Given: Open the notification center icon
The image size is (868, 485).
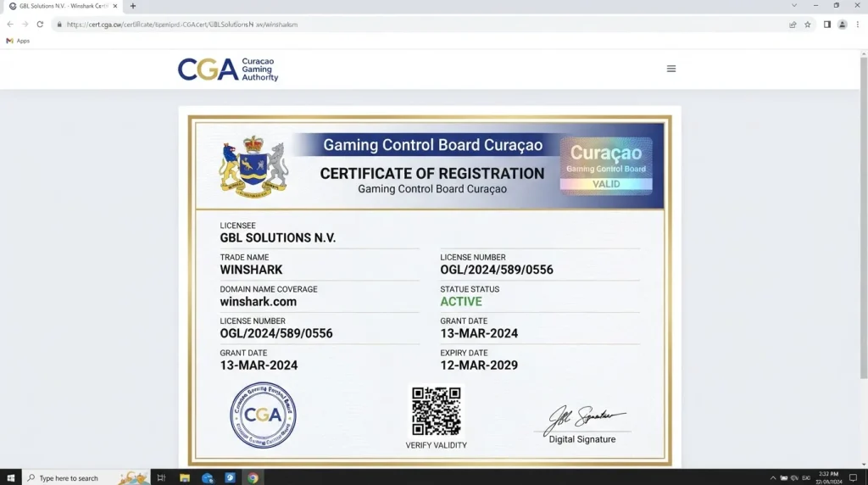Looking at the screenshot, I should (853, 478).
